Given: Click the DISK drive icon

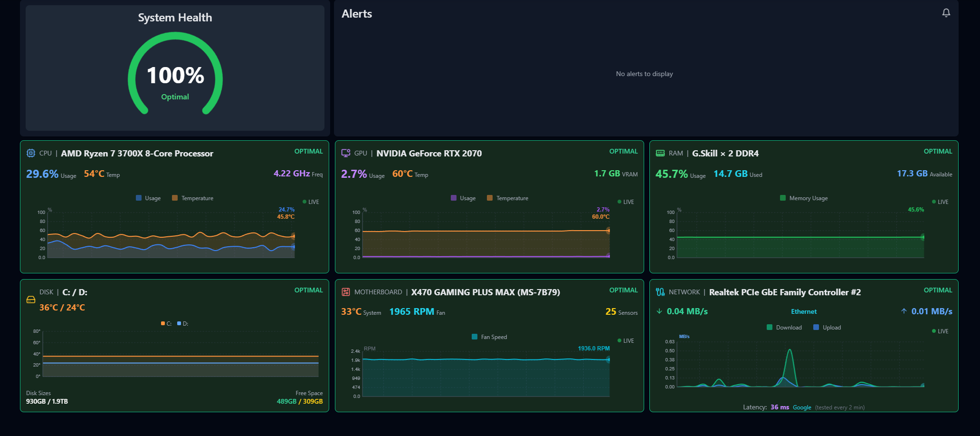Looking at the screenshot, I should (31, 300).
